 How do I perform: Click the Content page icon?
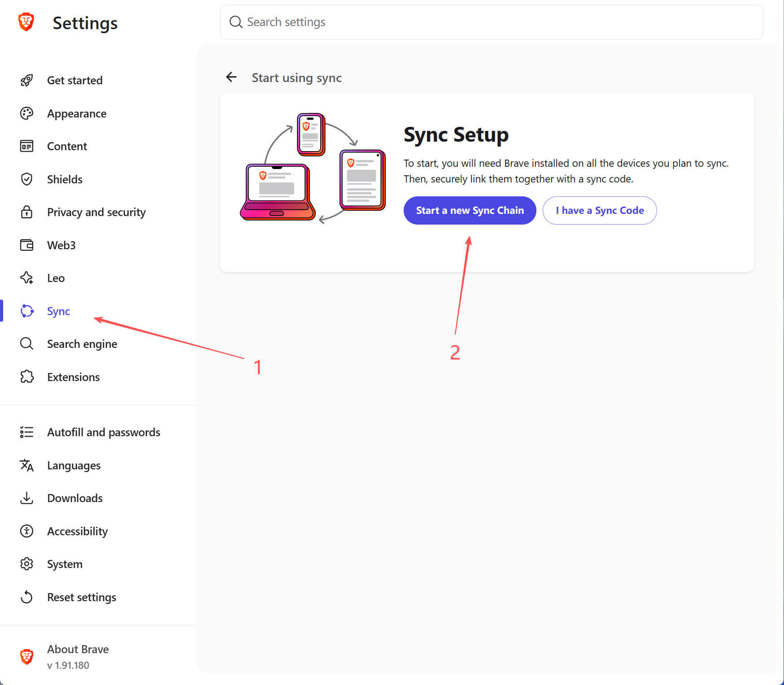click(26, 146)
